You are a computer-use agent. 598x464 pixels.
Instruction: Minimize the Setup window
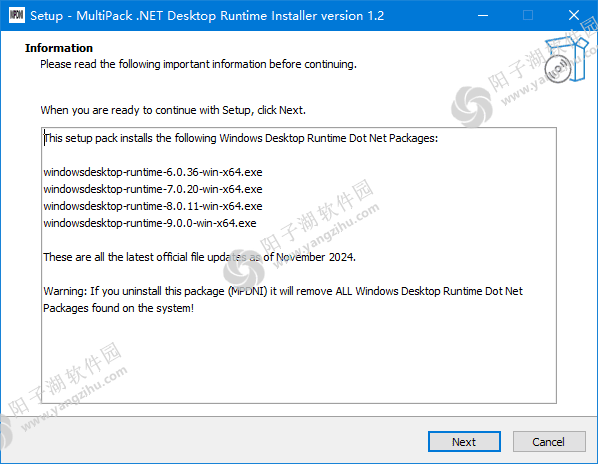coord(483,16)
